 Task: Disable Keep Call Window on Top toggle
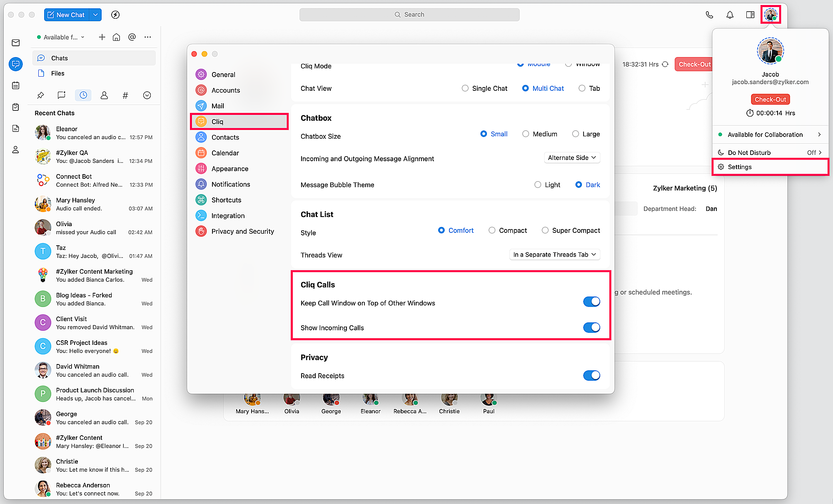coord(591,302)
